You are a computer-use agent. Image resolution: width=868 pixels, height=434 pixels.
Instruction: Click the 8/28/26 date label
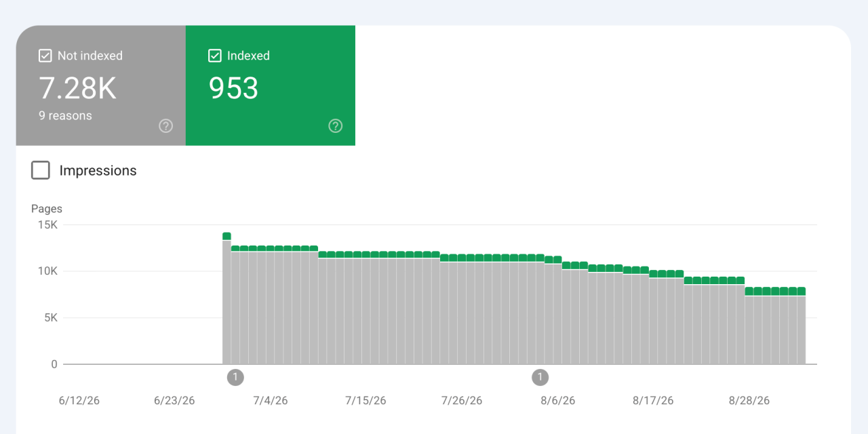pyautogui.click(x=749, y=401)
